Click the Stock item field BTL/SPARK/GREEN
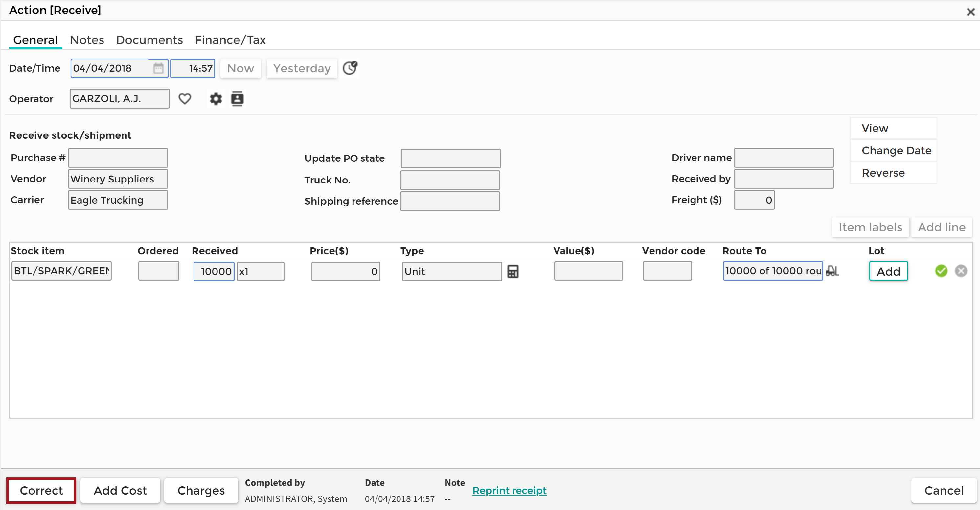The height and width of the screenshot is (510, 980). (x=62, y=271)
